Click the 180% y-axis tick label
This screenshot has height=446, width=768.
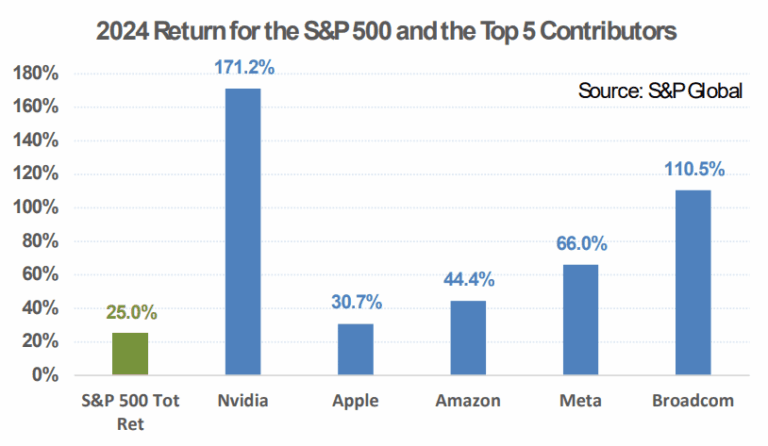tap(37, 74)
